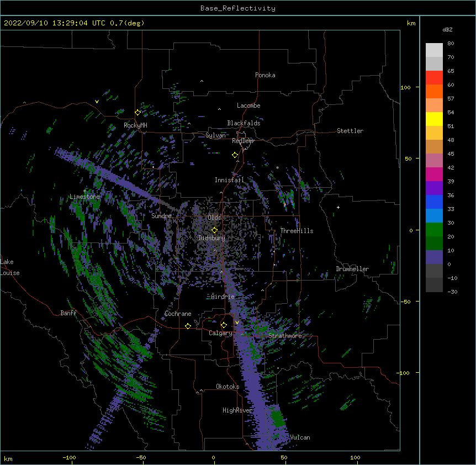Click the Banff town label
The image size is (476, 465).
68,313
